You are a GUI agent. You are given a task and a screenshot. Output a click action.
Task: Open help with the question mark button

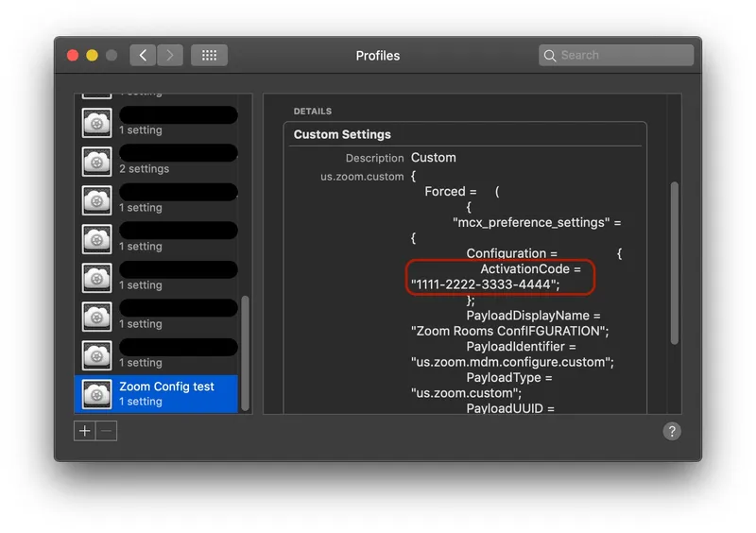(672, 431)
